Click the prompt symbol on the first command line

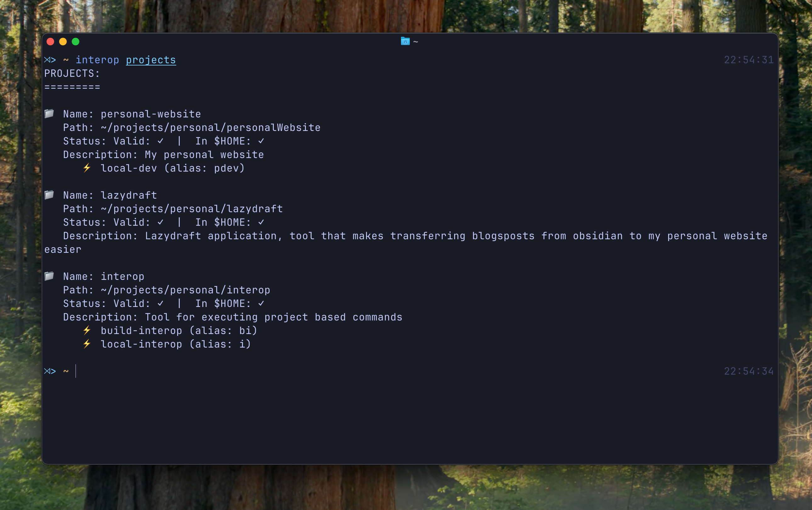[x=50, y=60]
